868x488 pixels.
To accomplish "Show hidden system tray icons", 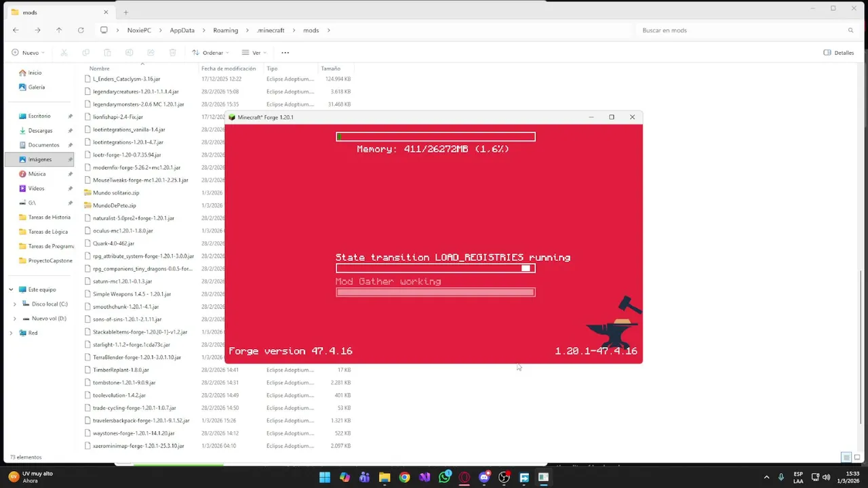I will click(767, 477).
